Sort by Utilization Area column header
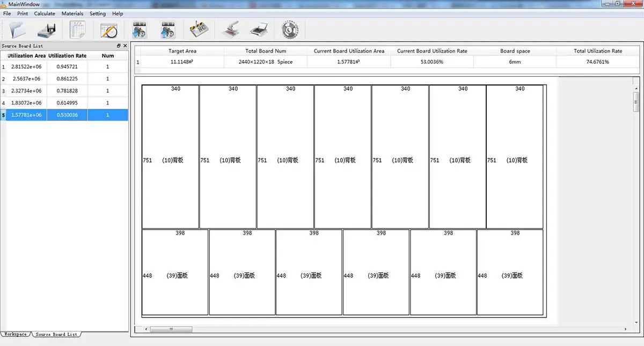The height and width of the screenshot is (346, 644). point(27,56)
